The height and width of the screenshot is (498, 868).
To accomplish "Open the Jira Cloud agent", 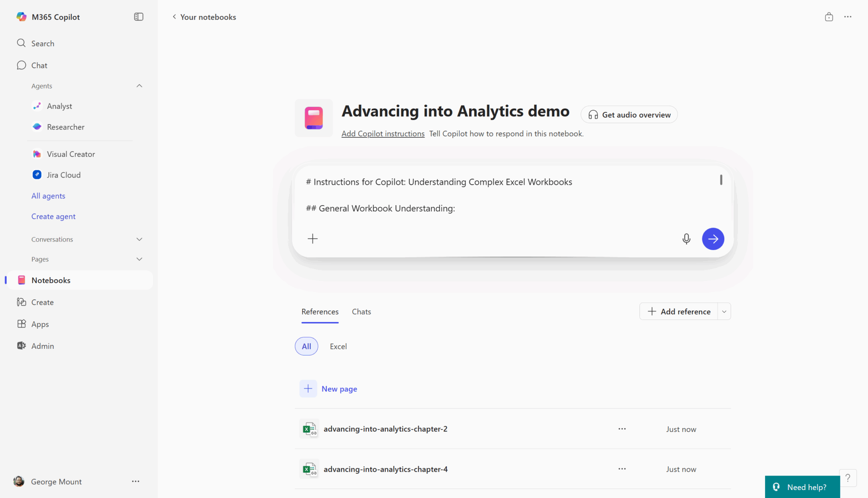I will [64, 175].
